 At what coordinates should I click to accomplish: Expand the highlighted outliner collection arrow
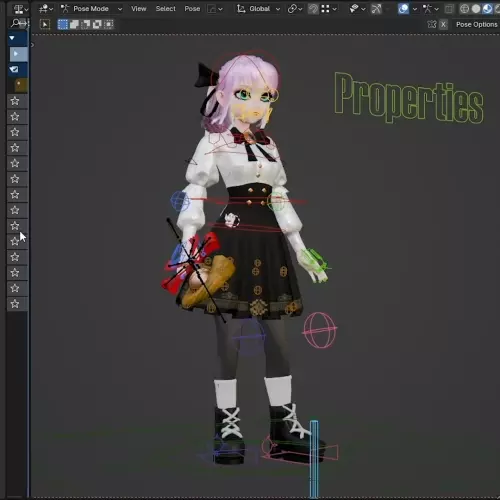point(16,54)
